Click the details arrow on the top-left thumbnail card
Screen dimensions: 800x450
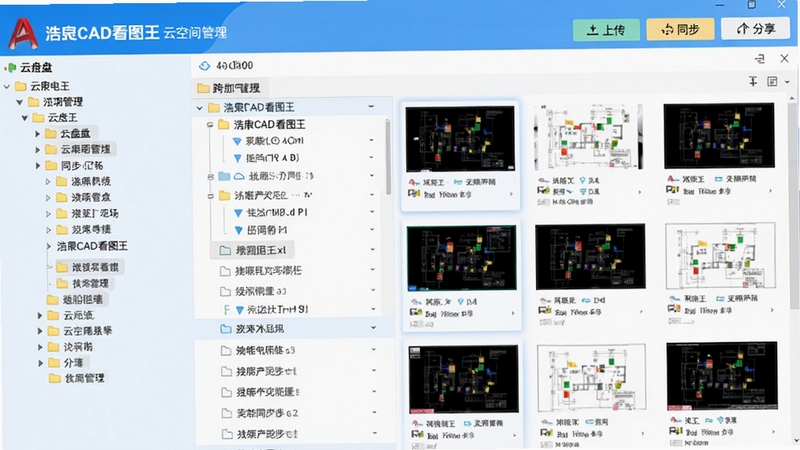pos(511,194)
